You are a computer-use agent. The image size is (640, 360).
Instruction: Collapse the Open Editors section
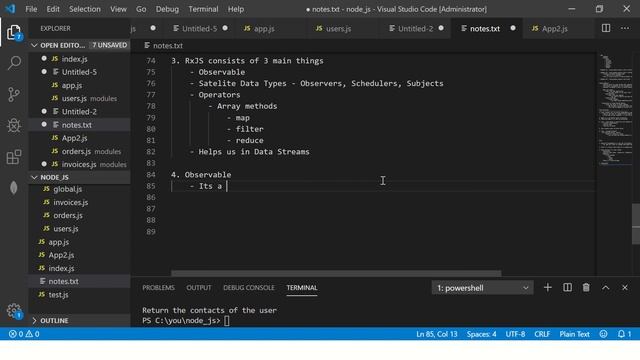(34, 45)
